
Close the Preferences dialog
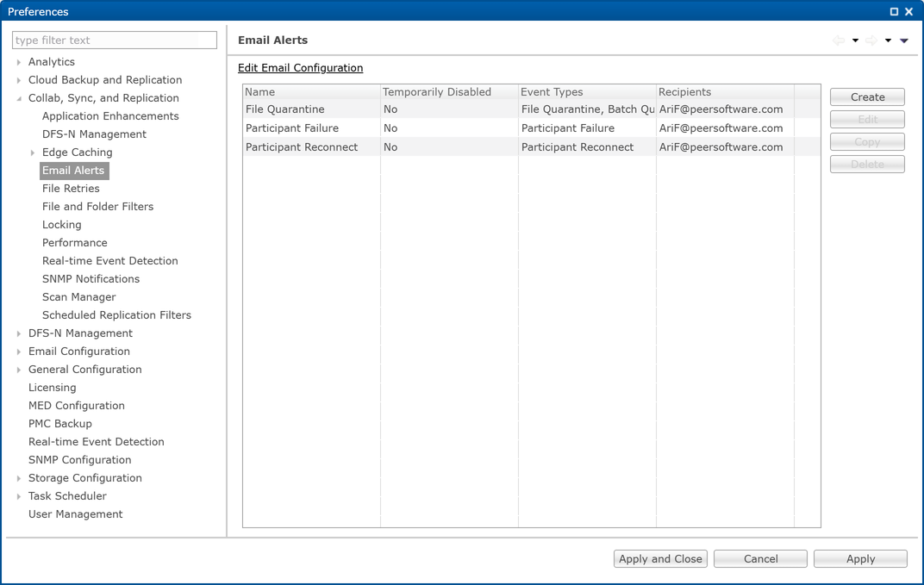909,11
